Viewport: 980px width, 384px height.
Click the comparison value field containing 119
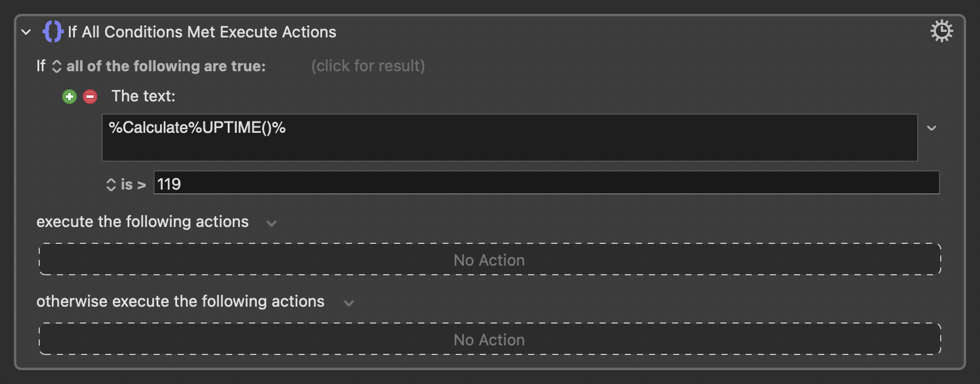[x=546, y=184]
